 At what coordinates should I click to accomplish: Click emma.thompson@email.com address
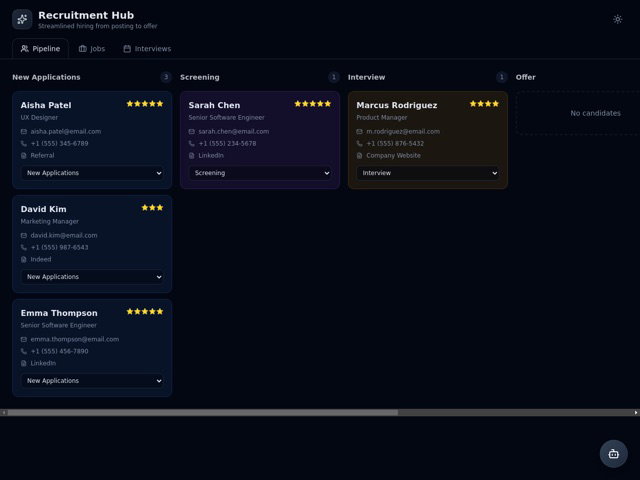point(75,339)
